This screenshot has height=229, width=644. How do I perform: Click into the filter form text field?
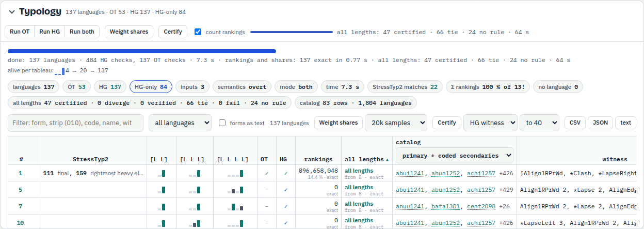pyautogui.click(x=76, y=123)
